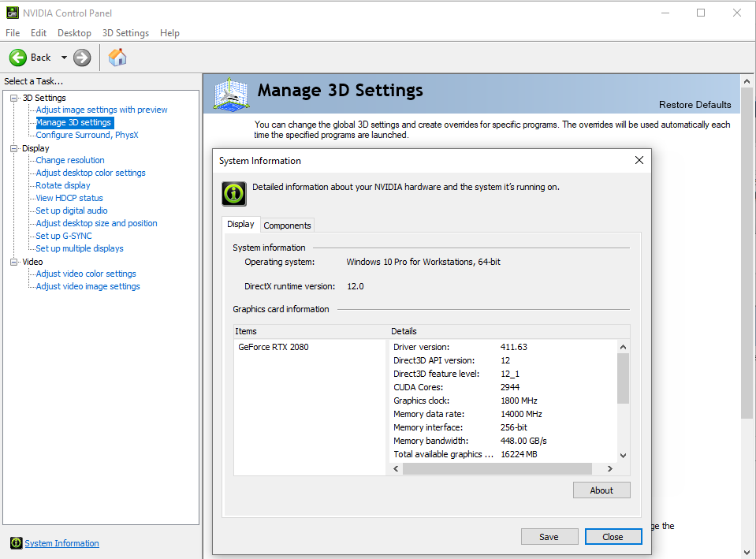Click the Details list scroll-up arrow
The height and width of the screenshot is (559, 756).
(x=623, y=347)
